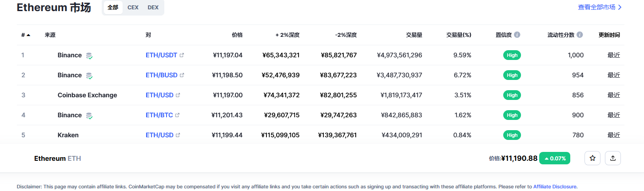The height and width of the screenshot is (191, 644).
Task: Click the reserves badge icon on first Binance row
Action: click(89, 56)
